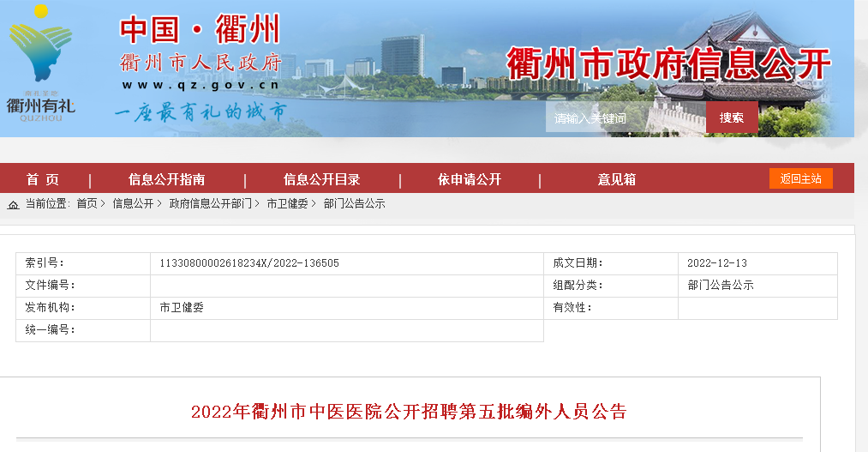Click the 索引号 label cell
The image size is (868, 452).
coord(83,263)
